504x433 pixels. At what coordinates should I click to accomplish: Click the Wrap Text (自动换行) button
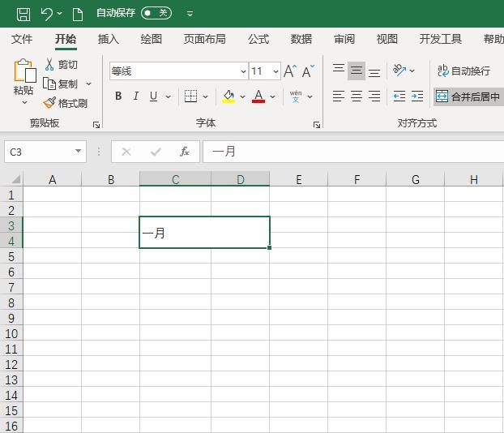point(463,71)
